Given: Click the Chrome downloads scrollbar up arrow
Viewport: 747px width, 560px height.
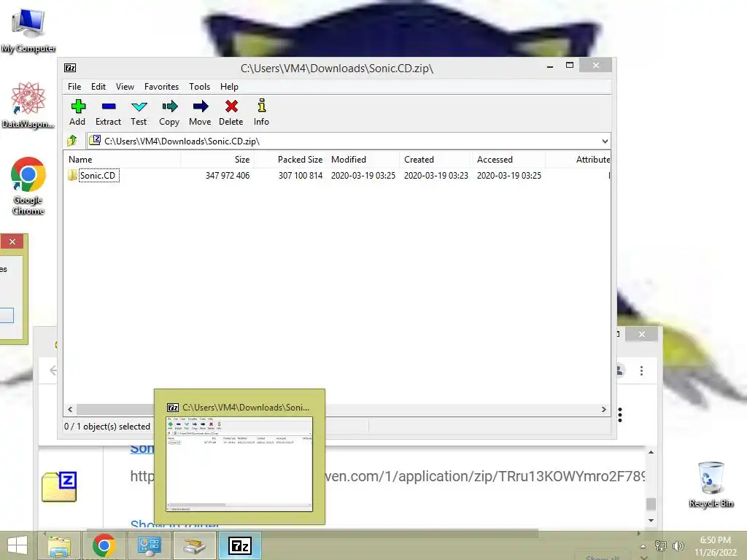Looking at the screenshot, I should (x=651, y=452).
